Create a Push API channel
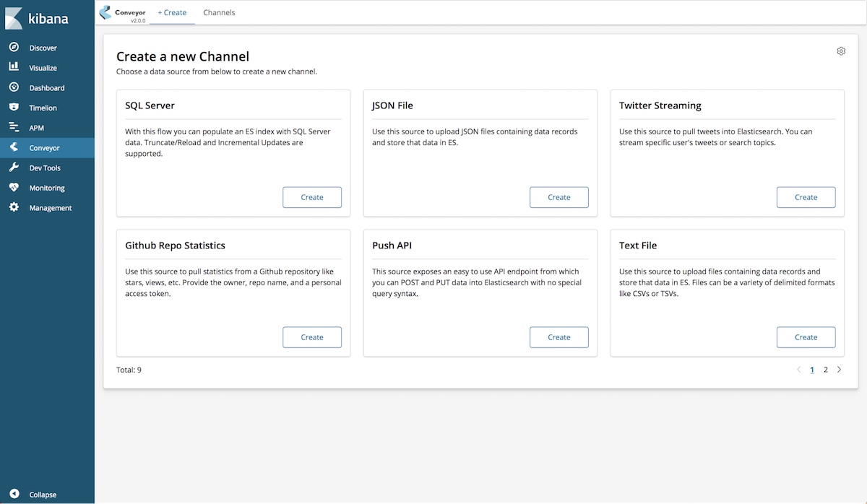Screen dimensions: 867x504 pyautogui.click(x=559, y=337)
